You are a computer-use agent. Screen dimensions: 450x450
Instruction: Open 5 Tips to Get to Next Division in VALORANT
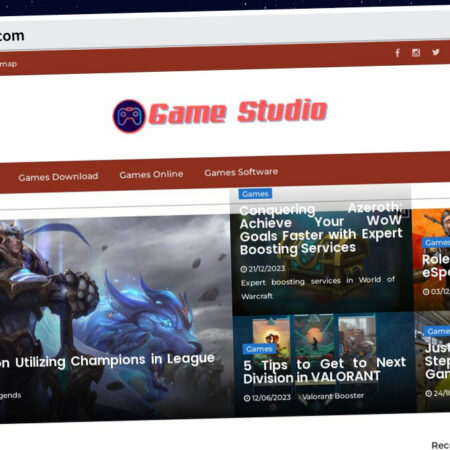tap(325, 370)
